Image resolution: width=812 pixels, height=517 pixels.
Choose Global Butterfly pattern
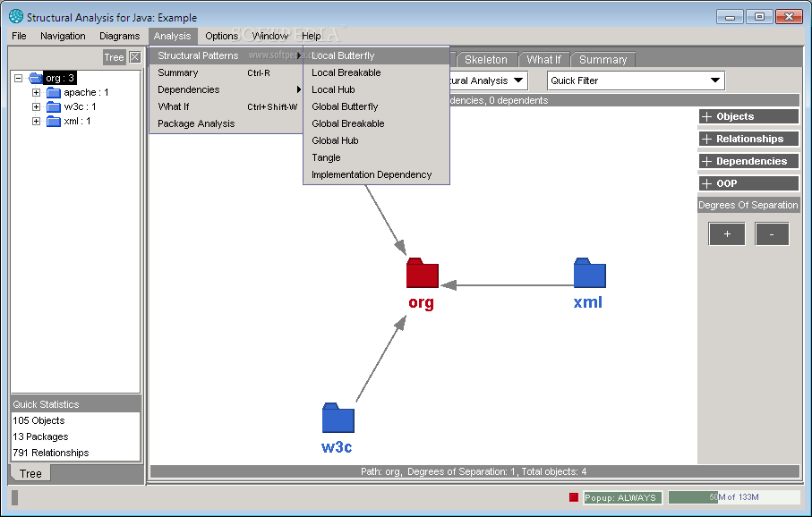[377, 107]
